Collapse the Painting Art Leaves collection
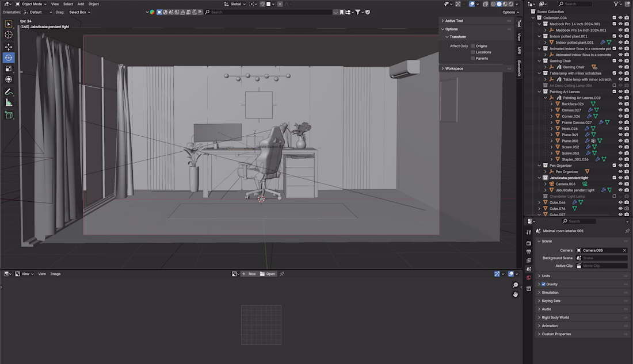The height and width of the screenshot is (364, 633). (x=539, y=91)
